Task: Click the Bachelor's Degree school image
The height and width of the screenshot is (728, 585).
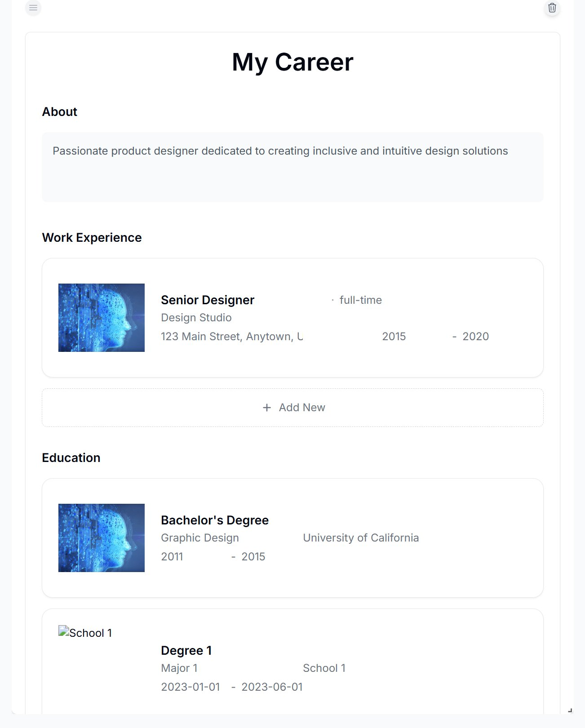Action: click(102, 538)
